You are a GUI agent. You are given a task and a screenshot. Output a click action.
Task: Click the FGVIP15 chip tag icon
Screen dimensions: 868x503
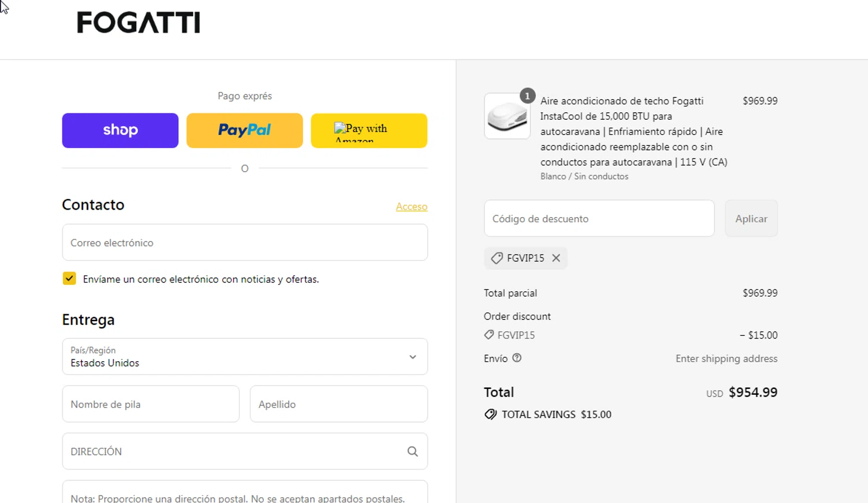point(496,258)
